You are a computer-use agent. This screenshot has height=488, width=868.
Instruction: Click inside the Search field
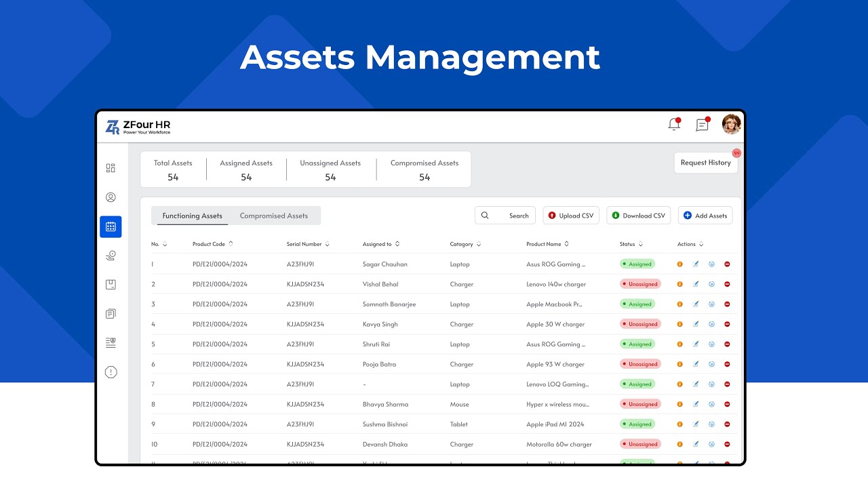[x=509, y=215]
